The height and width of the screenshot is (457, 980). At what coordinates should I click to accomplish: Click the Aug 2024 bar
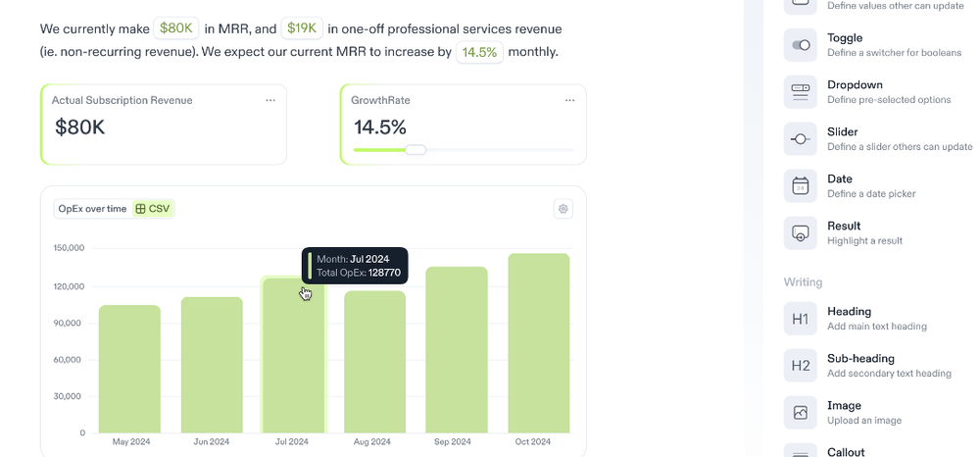375,362
